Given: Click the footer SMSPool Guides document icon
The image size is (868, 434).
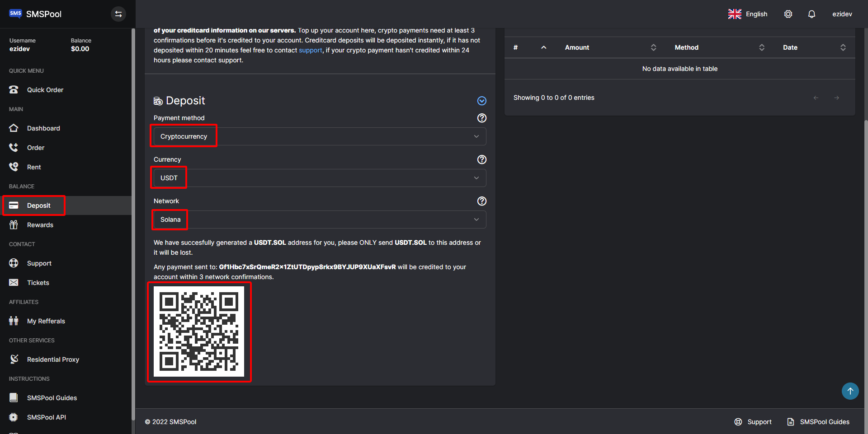Looking at the screenshot, I should (x=791, y=422).
